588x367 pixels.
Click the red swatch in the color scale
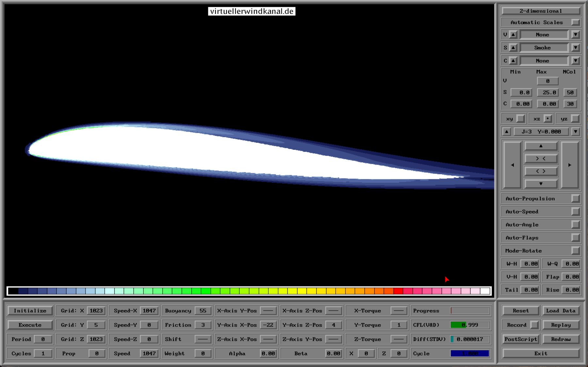point(398,291)
